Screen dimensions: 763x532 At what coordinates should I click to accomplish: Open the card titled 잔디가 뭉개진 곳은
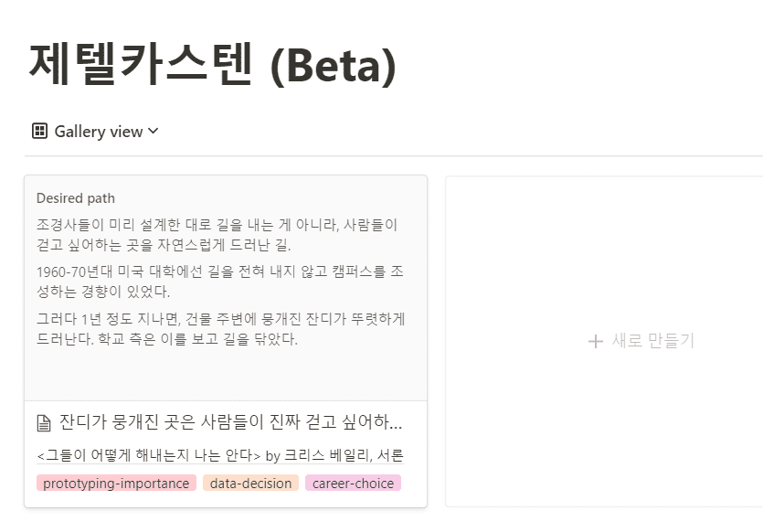click(x=230, y=422)
